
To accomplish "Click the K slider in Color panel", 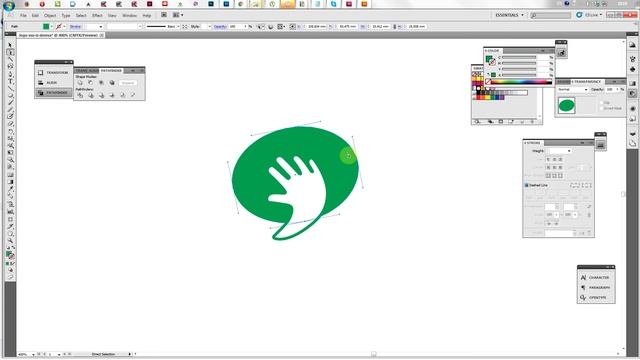I will (519, 75).
